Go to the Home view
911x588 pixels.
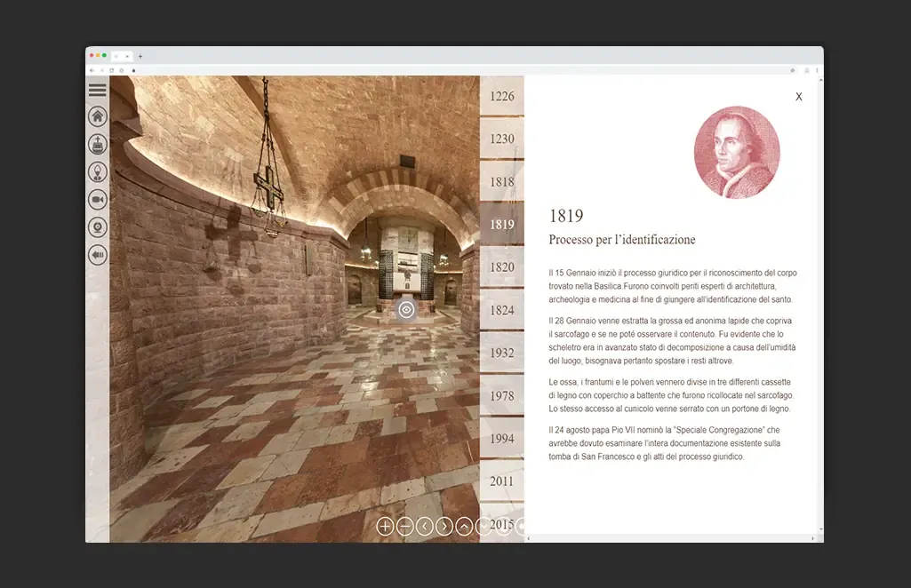(98, 116)
